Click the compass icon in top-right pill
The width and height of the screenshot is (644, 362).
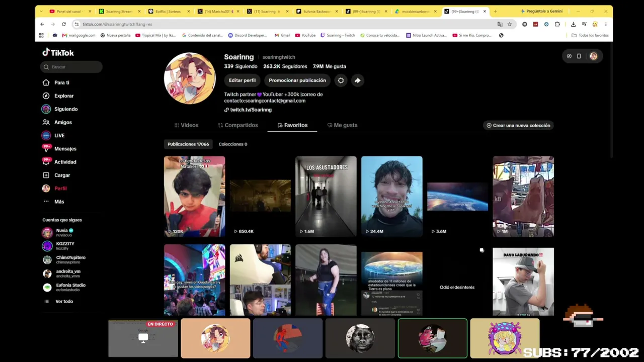569,56
